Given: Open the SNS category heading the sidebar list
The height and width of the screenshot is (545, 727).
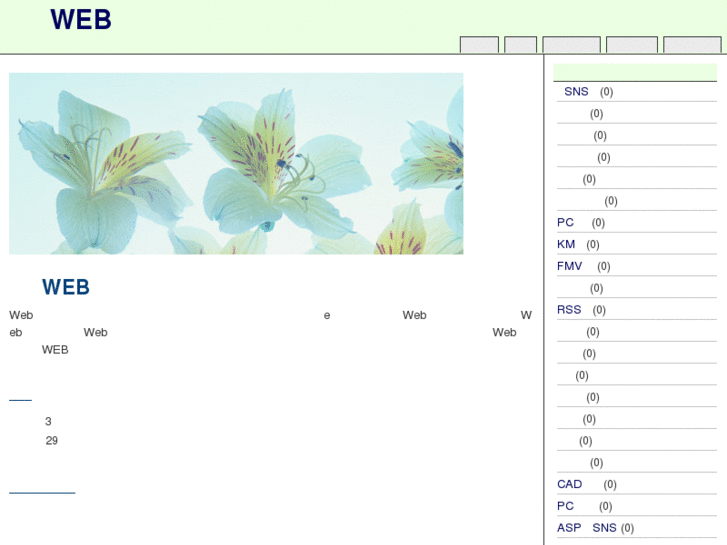Looking at the screenshot, I should (576, 91).
